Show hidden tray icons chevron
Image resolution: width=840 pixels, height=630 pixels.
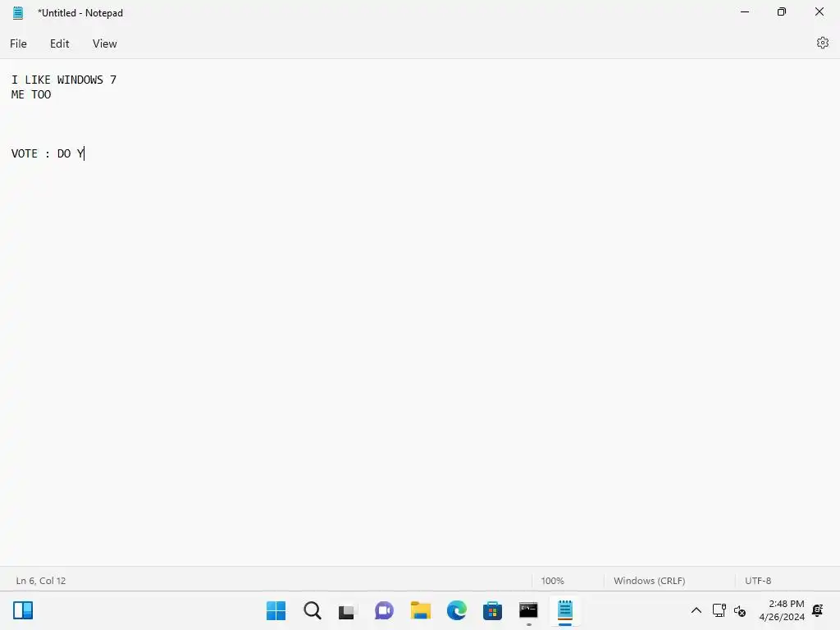696,610
